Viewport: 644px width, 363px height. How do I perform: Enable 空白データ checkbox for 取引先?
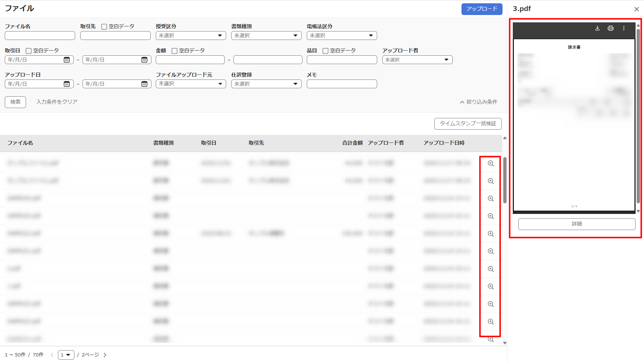[104, 27]
